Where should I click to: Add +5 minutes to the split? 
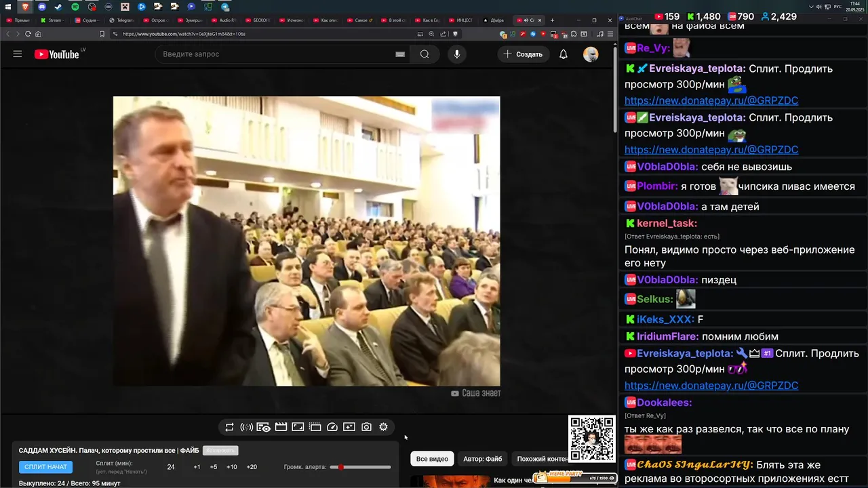[x=214, y=467]
